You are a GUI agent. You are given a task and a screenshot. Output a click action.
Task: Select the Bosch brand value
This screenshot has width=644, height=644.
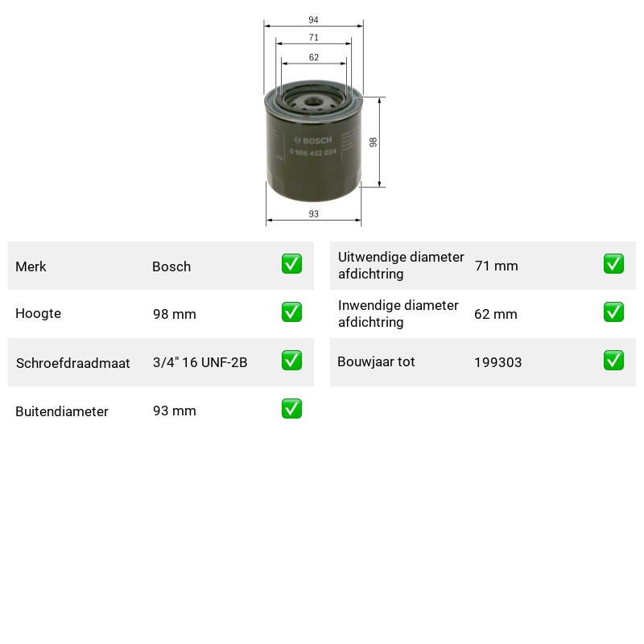(171, 266)
